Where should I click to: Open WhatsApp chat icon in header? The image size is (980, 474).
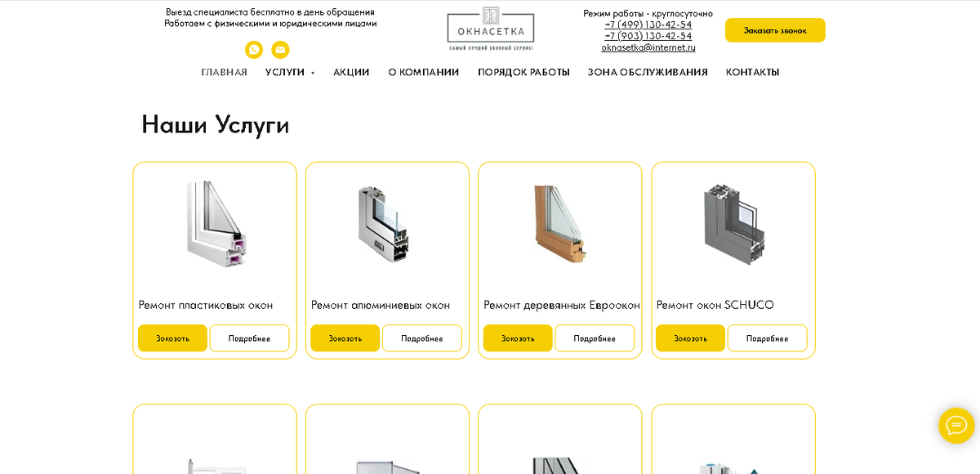(x=254, y=50)
